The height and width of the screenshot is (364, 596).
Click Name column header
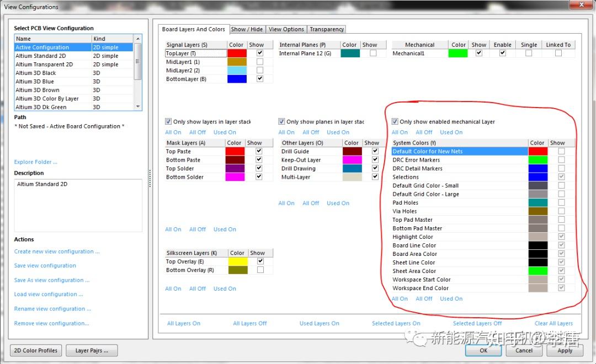pyautogui.click(x=53, y=39)
